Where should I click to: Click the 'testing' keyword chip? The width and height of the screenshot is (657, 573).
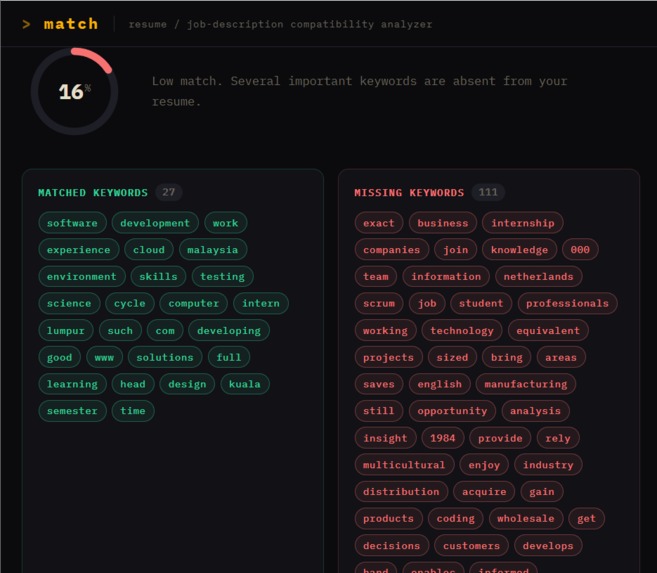[222, 276]
